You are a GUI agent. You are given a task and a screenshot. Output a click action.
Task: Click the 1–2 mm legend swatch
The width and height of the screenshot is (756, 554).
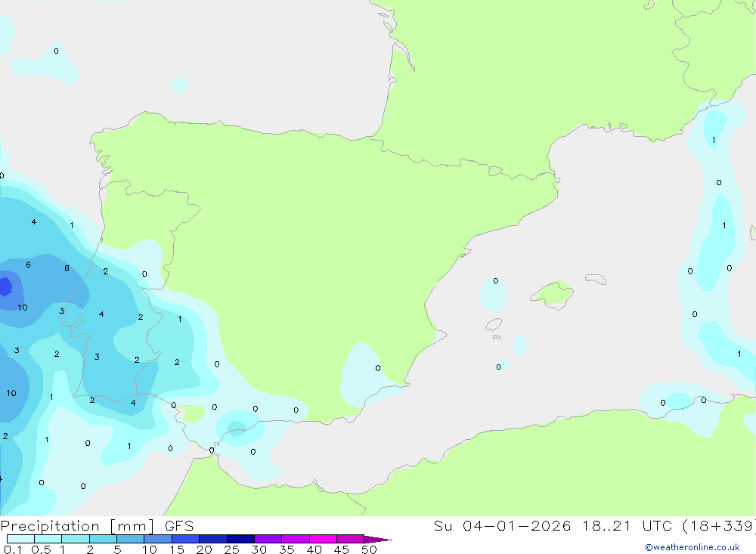(x=76, y=539)
